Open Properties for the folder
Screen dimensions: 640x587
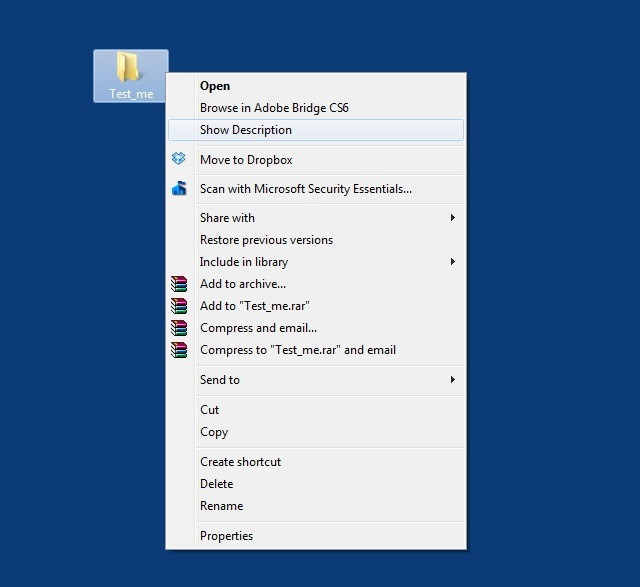point(316,536)
